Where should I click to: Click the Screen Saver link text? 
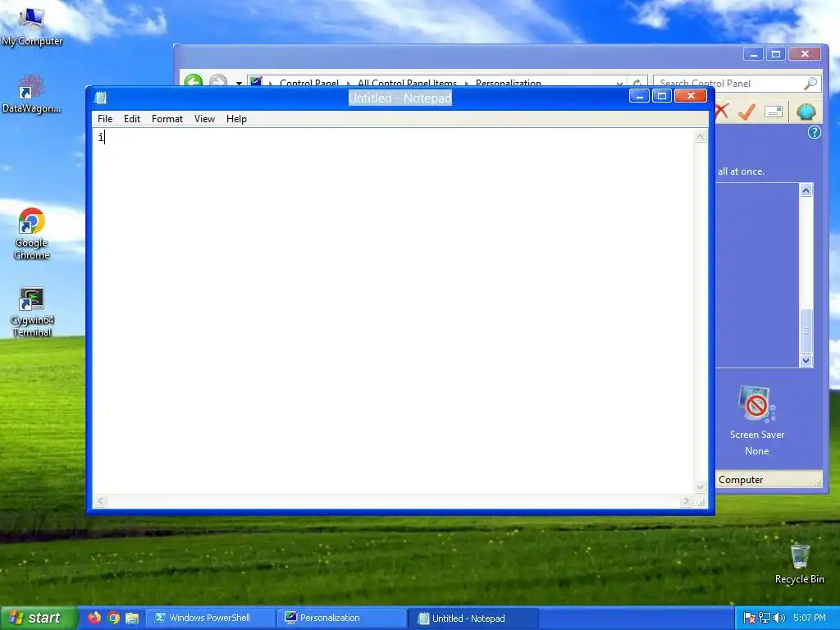[x=756, y=435]
